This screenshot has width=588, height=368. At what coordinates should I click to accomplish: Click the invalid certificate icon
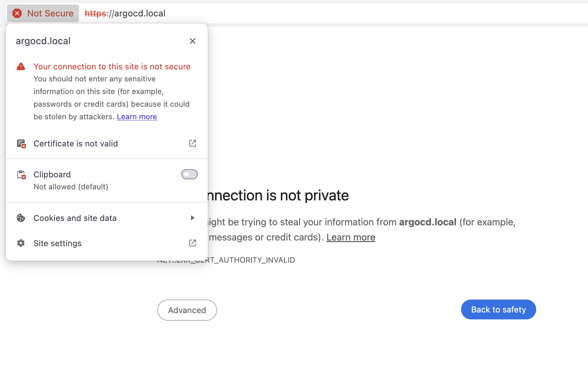(x=21, y=144)
